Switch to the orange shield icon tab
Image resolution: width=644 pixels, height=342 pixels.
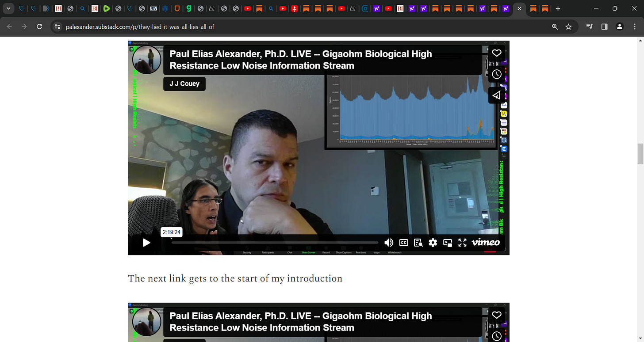177,8
